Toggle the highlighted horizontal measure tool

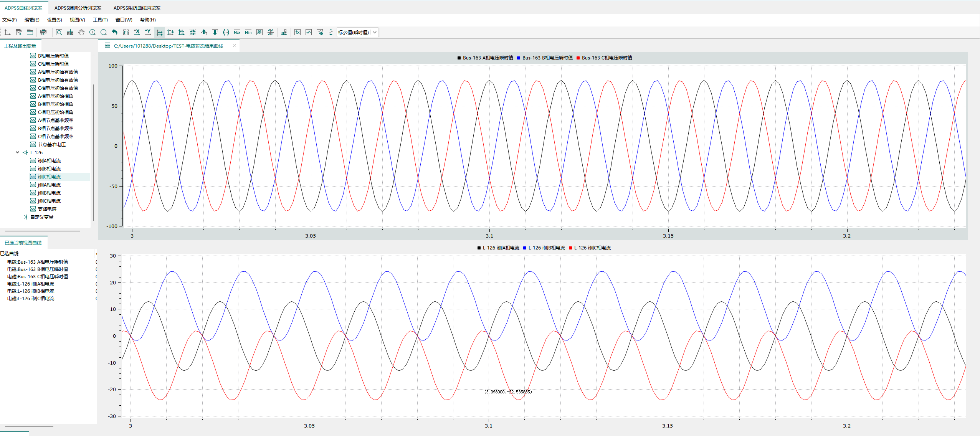point(159,33)
